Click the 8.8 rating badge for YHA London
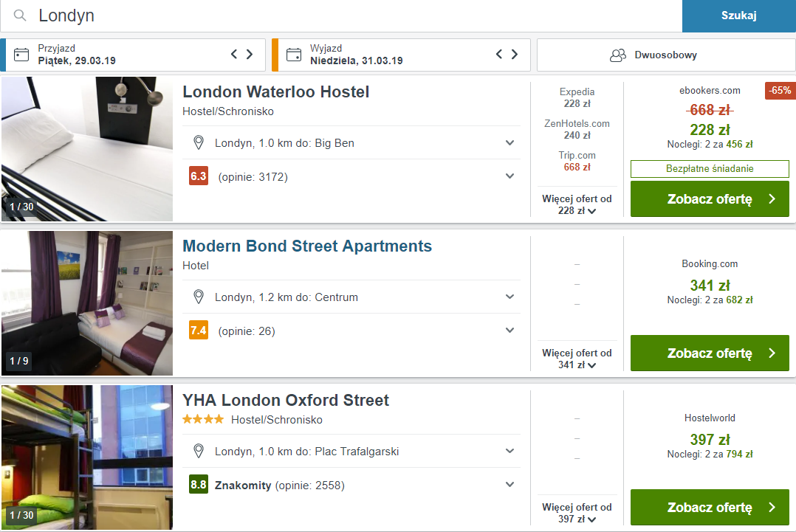 click(x=198, y=485)
